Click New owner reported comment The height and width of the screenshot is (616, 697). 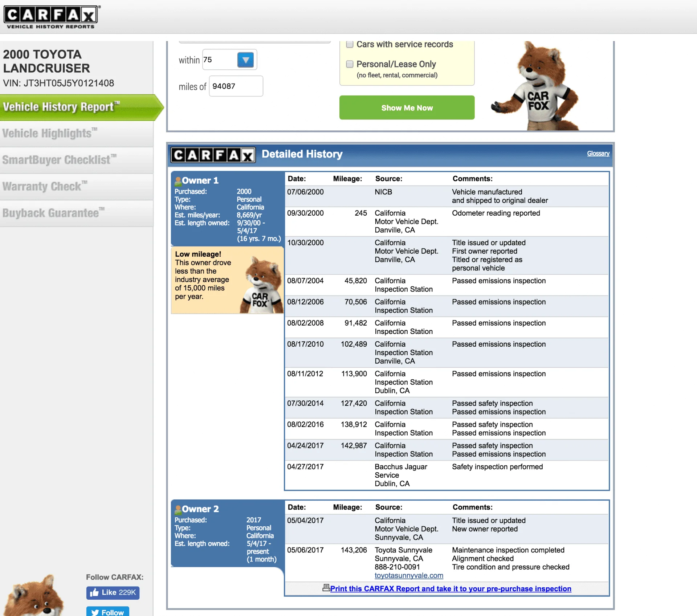pos(485,529)
